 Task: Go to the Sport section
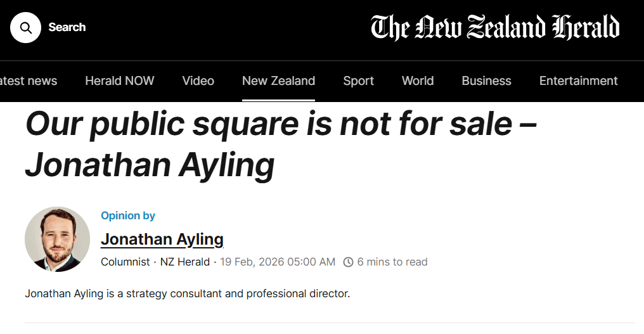tap(359, 80)
